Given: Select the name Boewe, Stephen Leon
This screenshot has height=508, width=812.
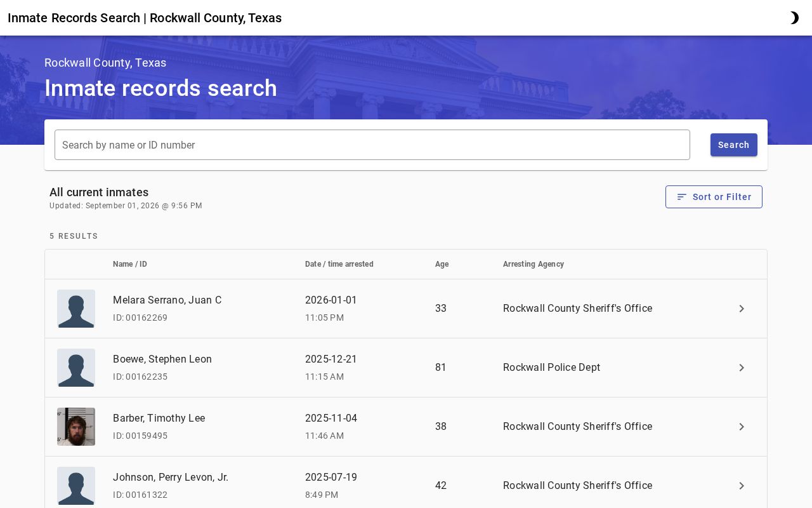Looking at the screenshot, I should tap(162, 359).
